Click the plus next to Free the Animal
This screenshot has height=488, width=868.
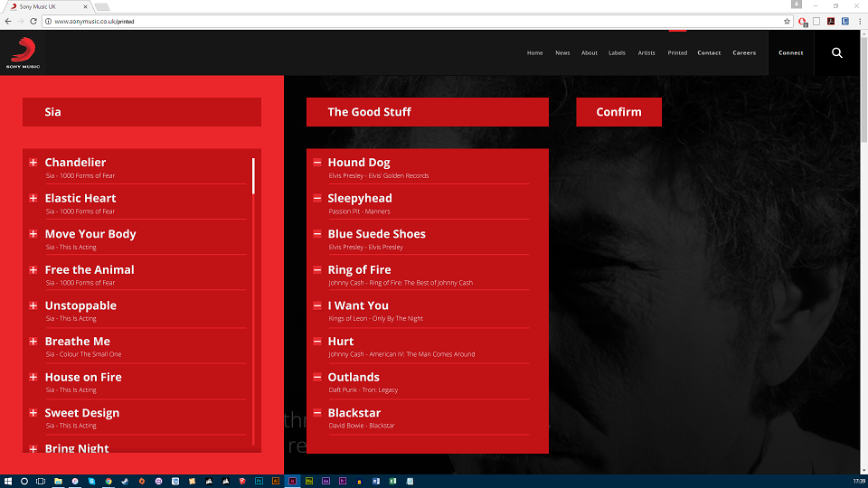point(33,270)
